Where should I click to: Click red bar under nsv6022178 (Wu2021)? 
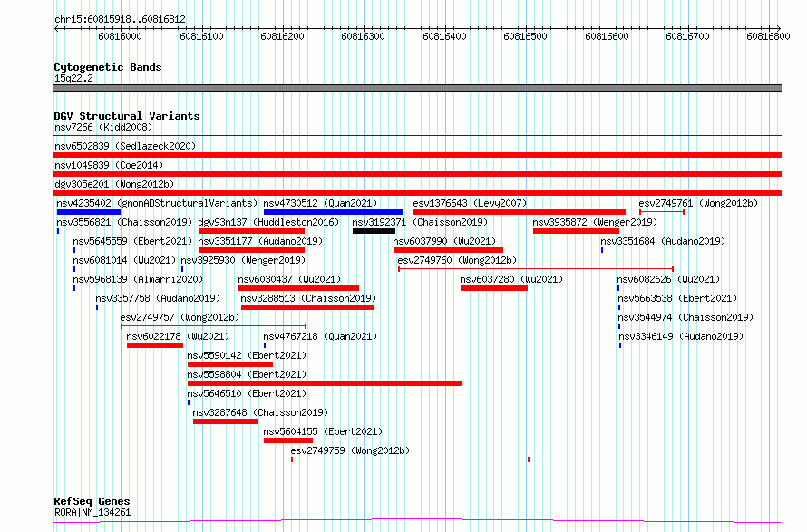(155, 345)
